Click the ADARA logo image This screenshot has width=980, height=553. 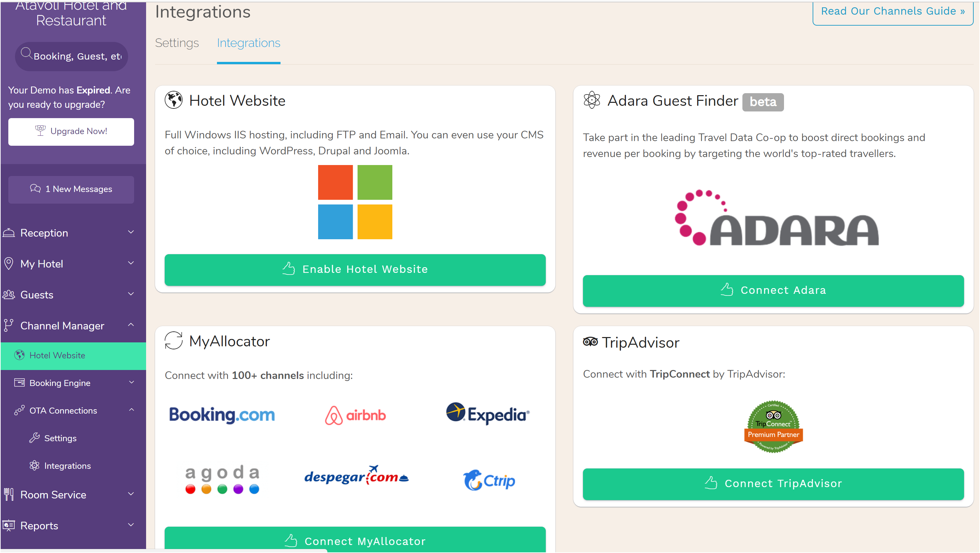click(776, 218)
